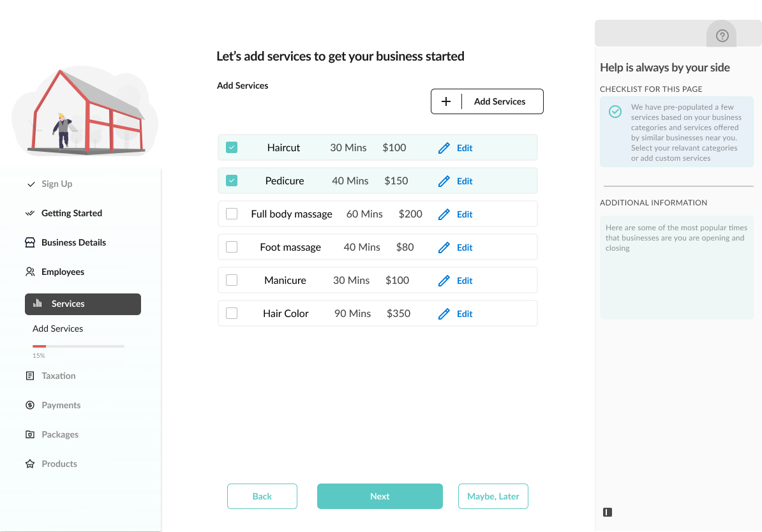The image size is (762, 532).
Task: Click the Products star icon
Action: tap(30, 464)
